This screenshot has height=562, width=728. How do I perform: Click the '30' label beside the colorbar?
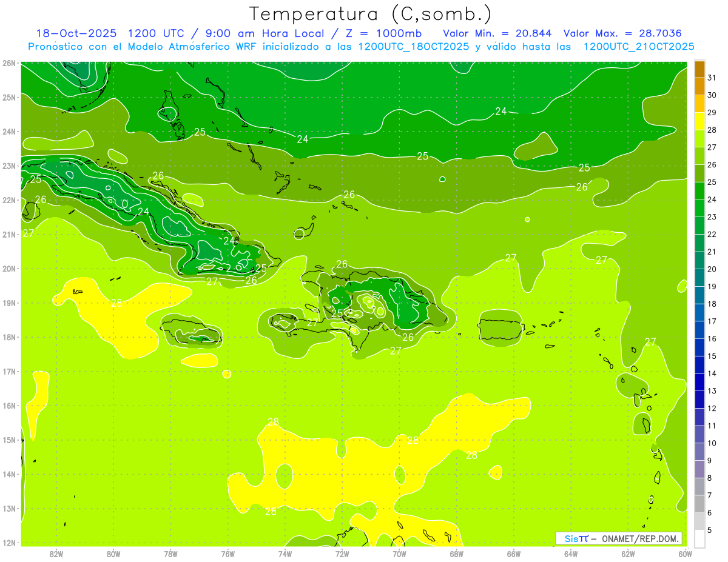712,95
